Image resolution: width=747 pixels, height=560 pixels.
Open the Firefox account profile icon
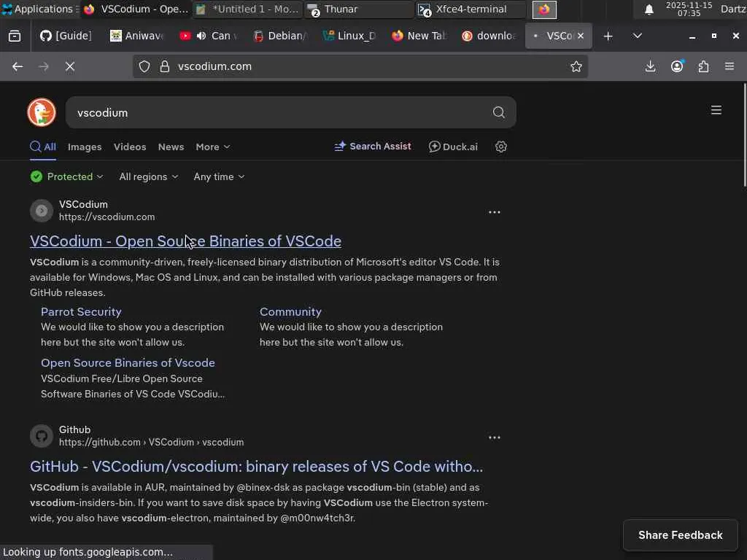point(677,66)
